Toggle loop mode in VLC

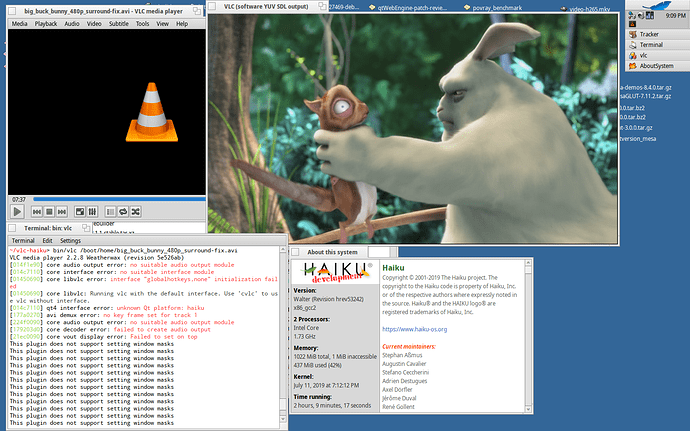(123, 212)
